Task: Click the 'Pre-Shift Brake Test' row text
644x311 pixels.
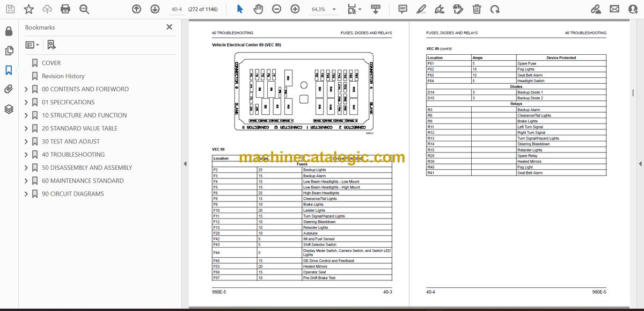Action: click(319, 278)
